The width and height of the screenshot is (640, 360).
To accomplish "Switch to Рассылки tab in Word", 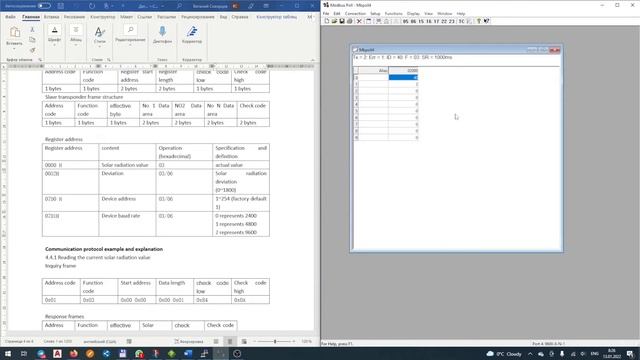I will 167,17.
